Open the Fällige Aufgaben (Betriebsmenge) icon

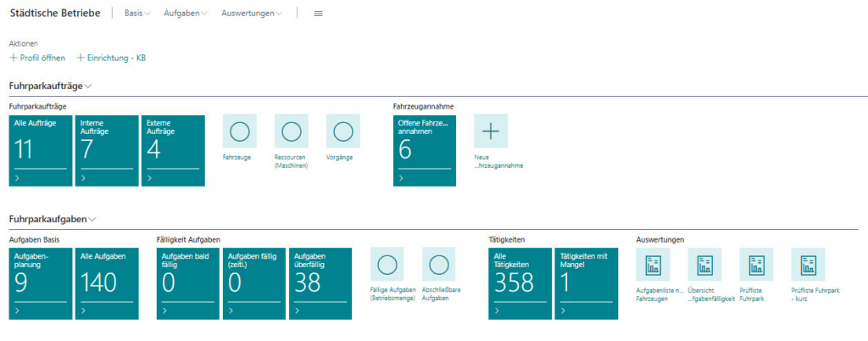[387, 265]
